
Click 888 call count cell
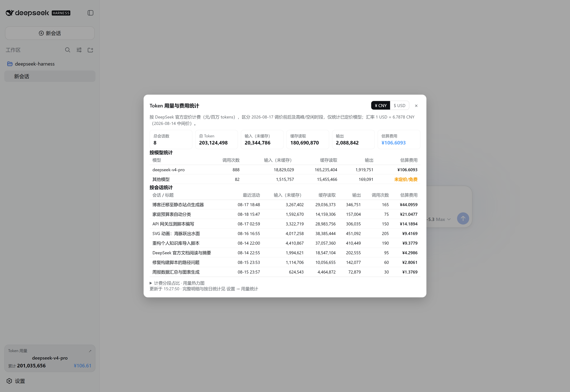[x=236, y=170]
